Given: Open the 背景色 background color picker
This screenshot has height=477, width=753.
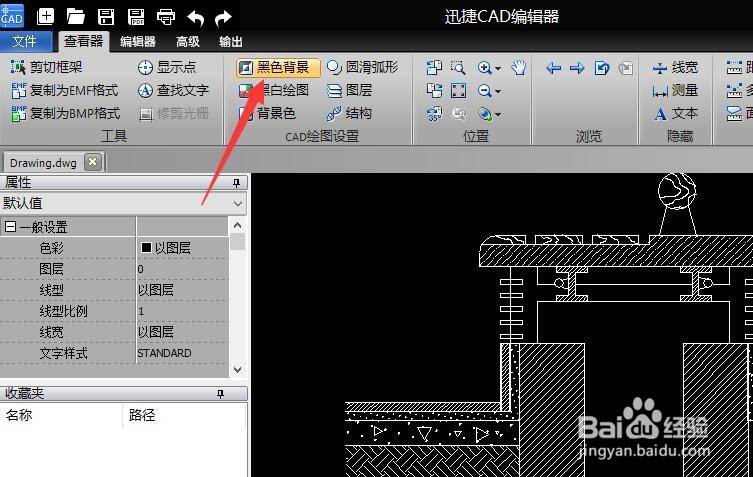Looking at the screenshot, I should (x=267, y=113).
